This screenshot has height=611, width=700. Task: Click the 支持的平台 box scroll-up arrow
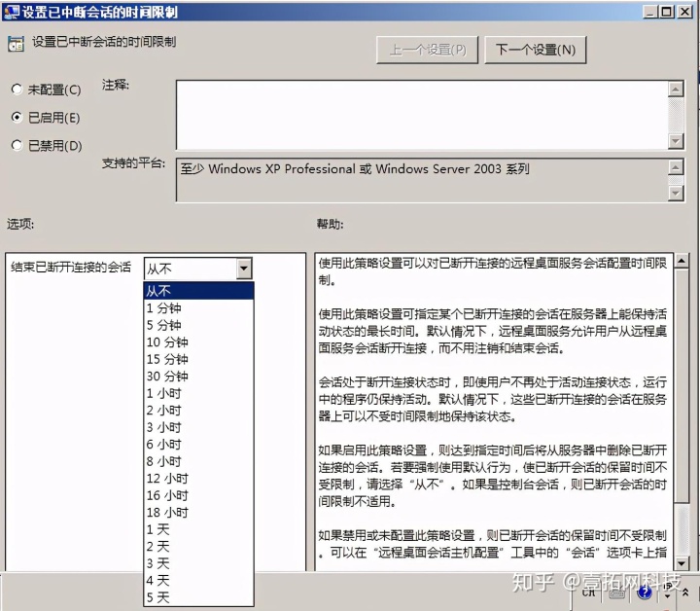tap(676, 167)
